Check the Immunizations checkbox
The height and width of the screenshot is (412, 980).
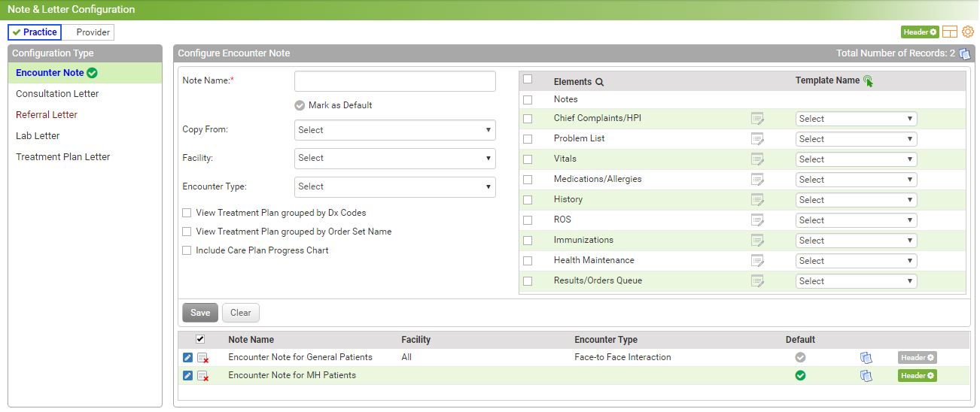tap(528, 241)
